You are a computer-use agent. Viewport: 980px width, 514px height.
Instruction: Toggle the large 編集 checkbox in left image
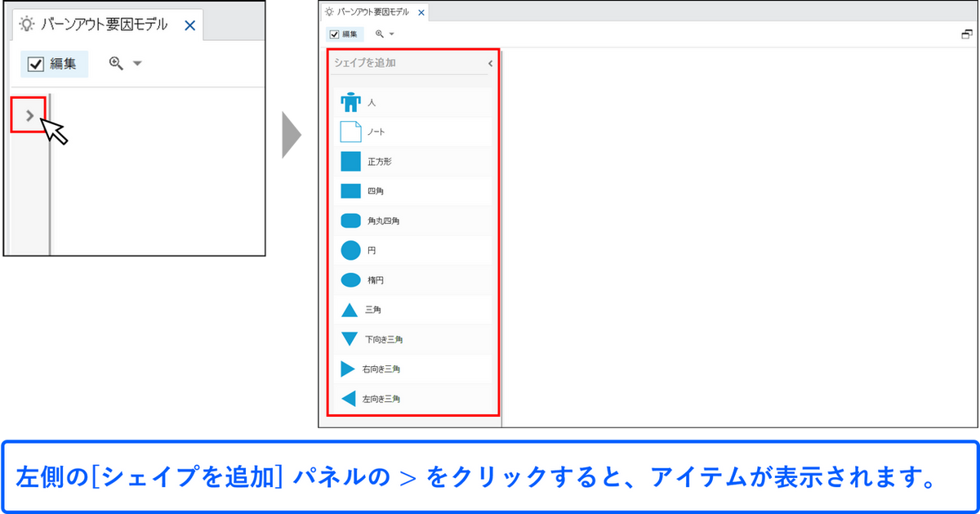click(36, 65)
